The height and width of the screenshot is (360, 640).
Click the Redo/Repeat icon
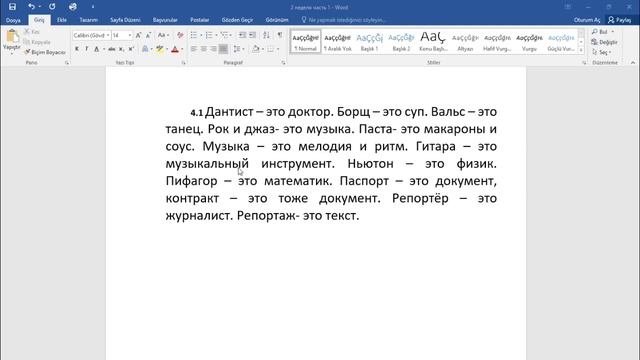coord(52,7)
